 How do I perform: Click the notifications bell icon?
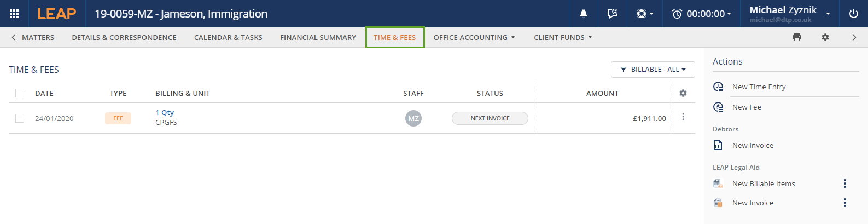pyautogui.click(x=584, y=14)
